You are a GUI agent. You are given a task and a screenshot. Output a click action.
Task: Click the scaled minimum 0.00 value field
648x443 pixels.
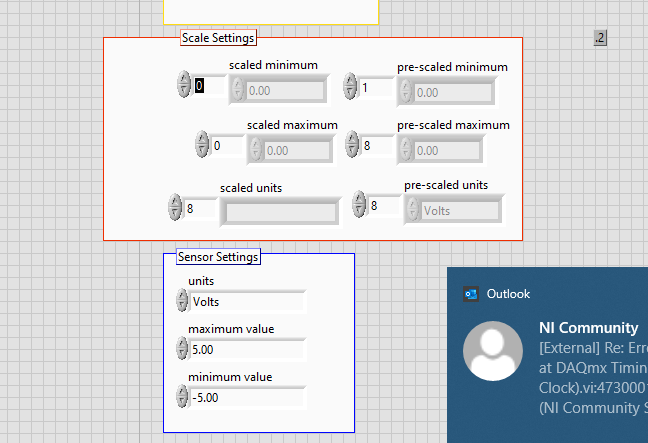[x=283, y=91]
